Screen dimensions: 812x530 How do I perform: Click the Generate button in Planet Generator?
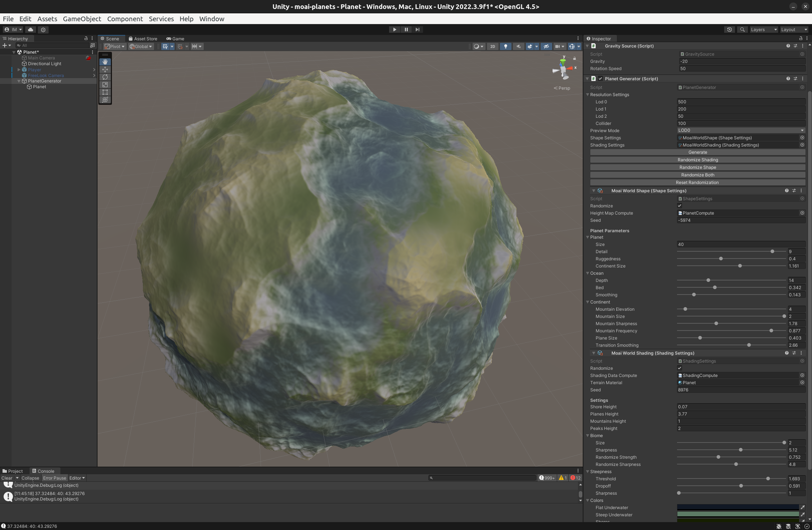(x=698, y=152)
